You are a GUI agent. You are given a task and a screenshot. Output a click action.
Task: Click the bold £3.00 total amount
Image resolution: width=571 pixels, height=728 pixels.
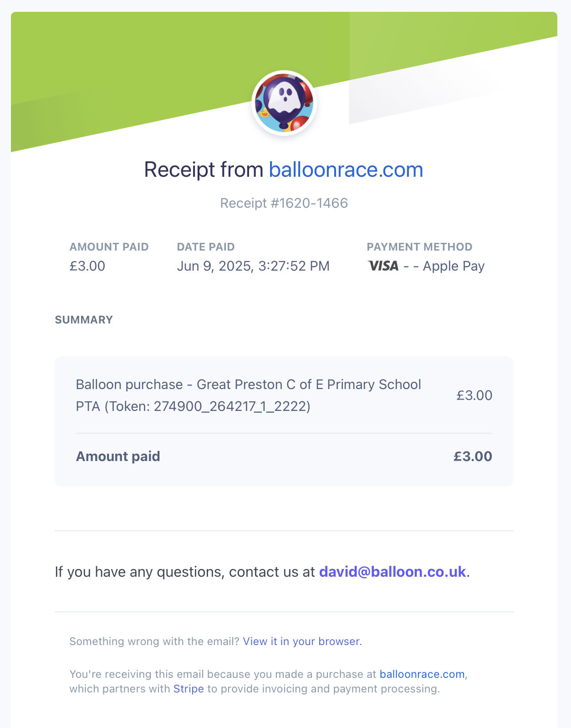click(473, 456)
